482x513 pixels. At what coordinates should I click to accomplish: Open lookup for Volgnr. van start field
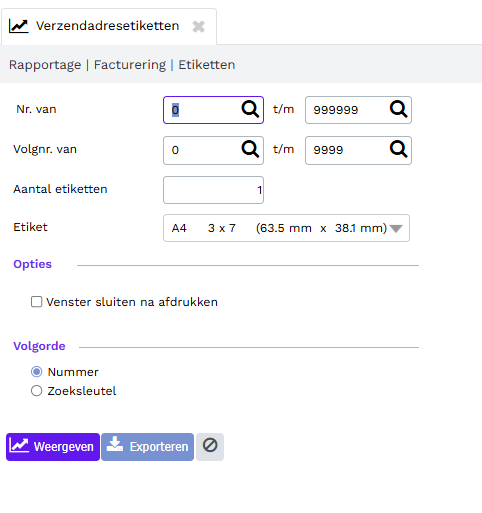coord(250,149)
